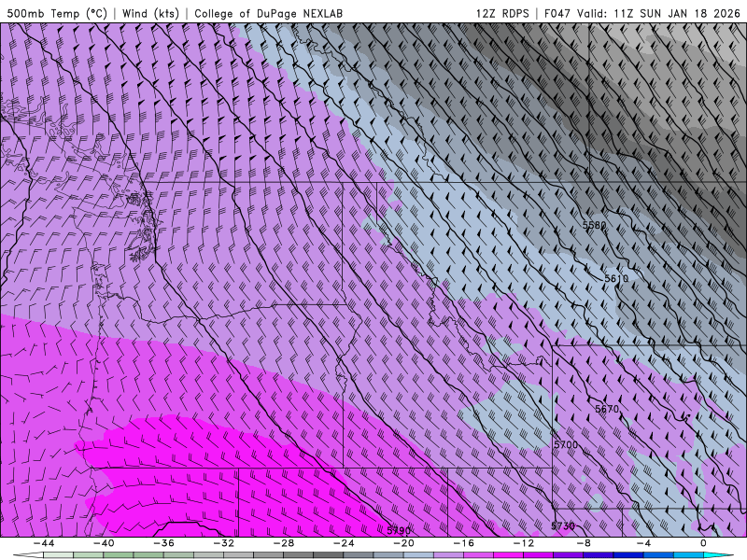Click the -20 color scale value
The height and width of the screenshot is (560, 747).
tap(403, 543)
